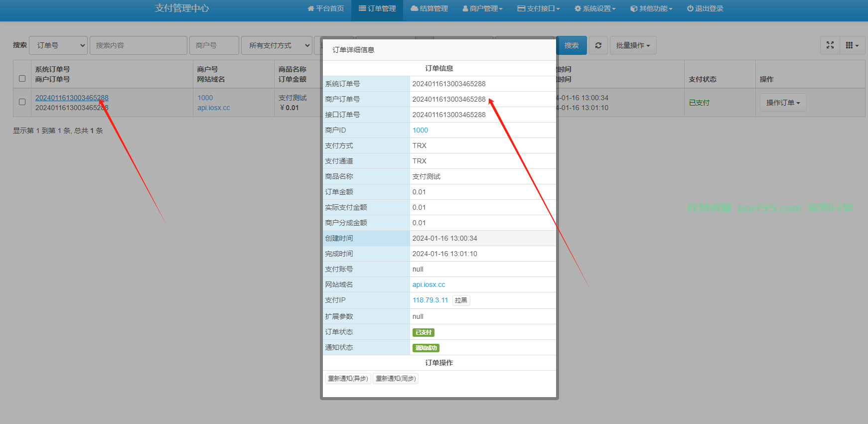868x424 pixels.
Task: Open the 商户管理 menu
Action: [482, 8]
